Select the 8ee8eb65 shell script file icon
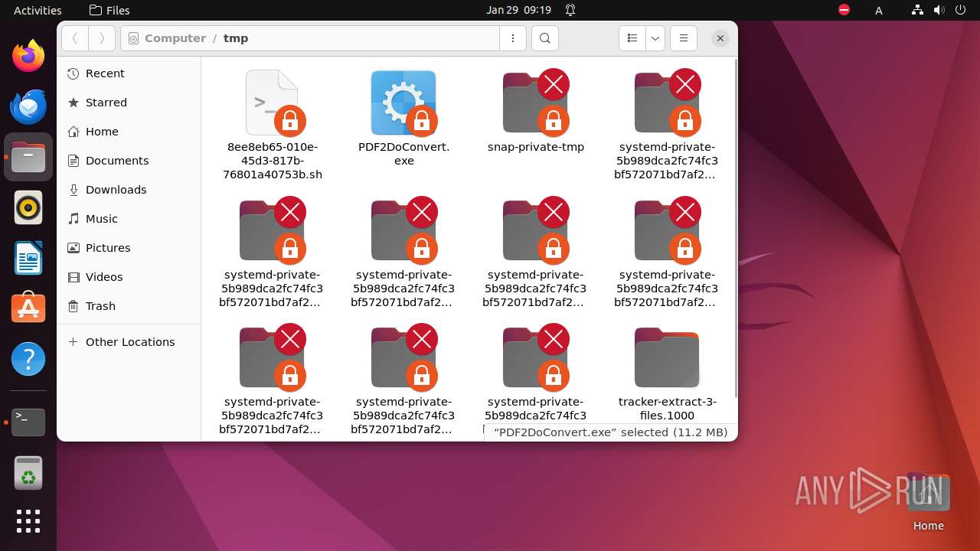980x551 pixels. coord(272,103)
